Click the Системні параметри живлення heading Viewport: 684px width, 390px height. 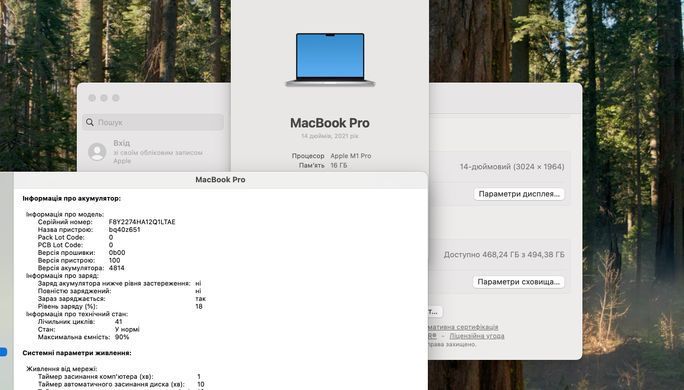coord(77,353)
